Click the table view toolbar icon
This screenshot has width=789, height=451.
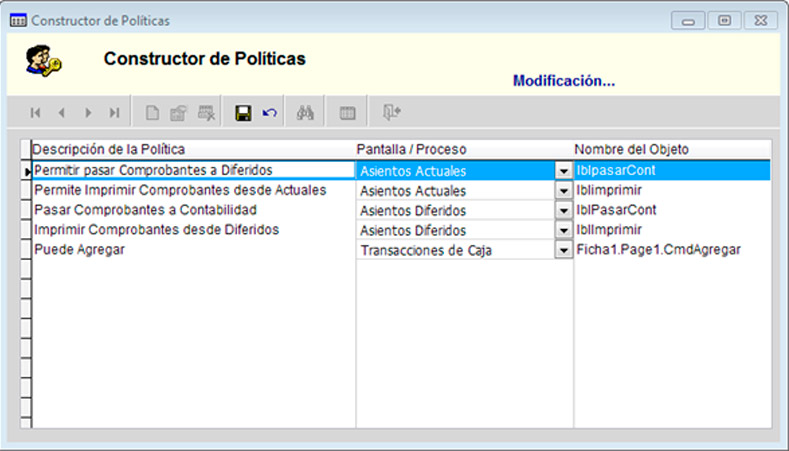tap(347, 113)
